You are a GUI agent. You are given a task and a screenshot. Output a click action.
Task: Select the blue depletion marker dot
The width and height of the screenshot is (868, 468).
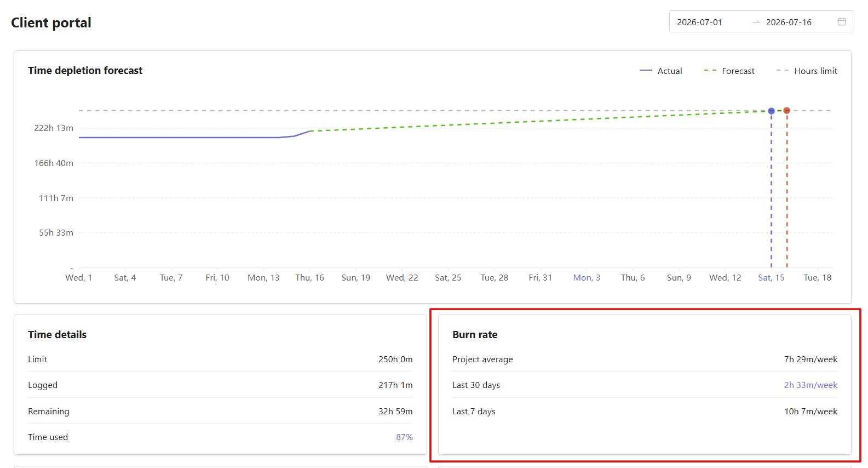[x=771, y=111]
